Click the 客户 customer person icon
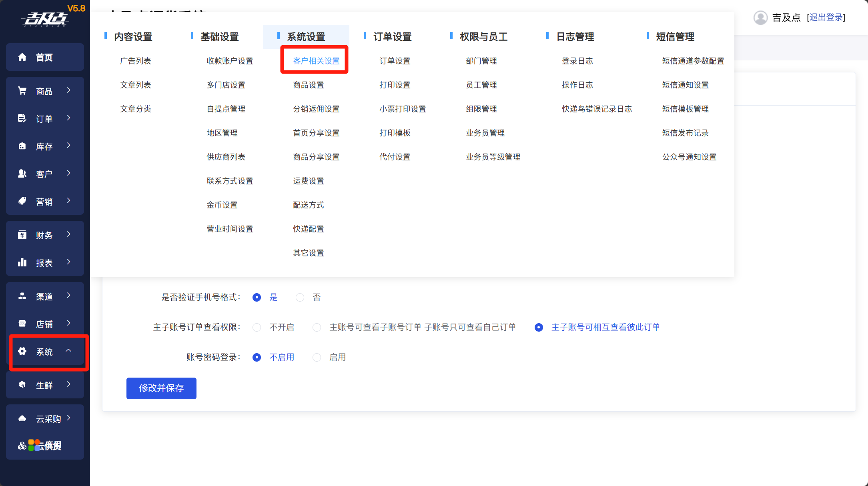This screenshot has width=868, height=486. coord(22,174)
